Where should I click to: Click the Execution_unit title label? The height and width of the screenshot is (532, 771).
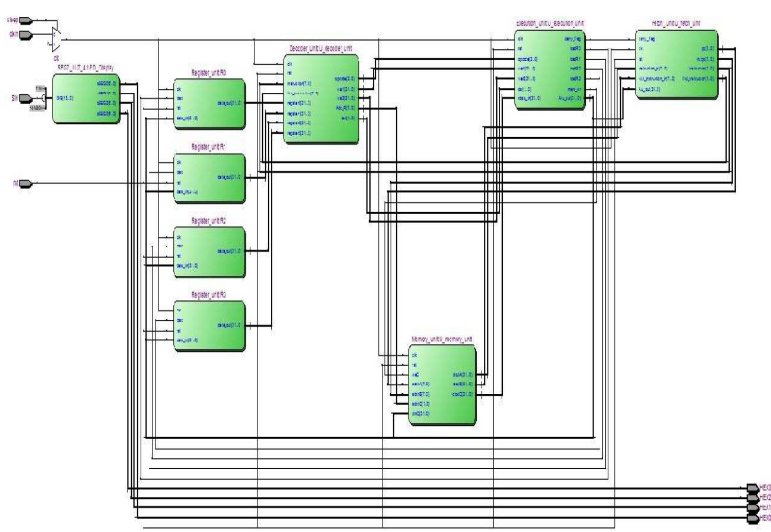pyautogui.click(x=550, y=23)
